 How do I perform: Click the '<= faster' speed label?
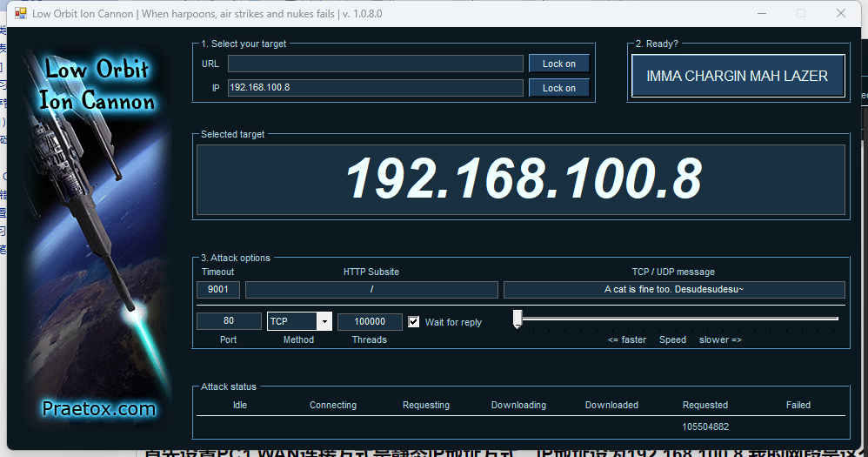click(626, 339)
